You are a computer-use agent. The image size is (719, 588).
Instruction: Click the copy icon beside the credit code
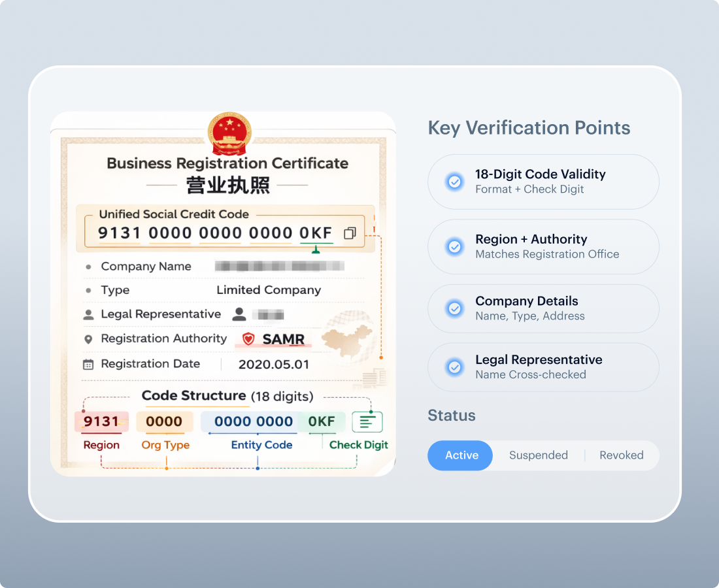350,233
